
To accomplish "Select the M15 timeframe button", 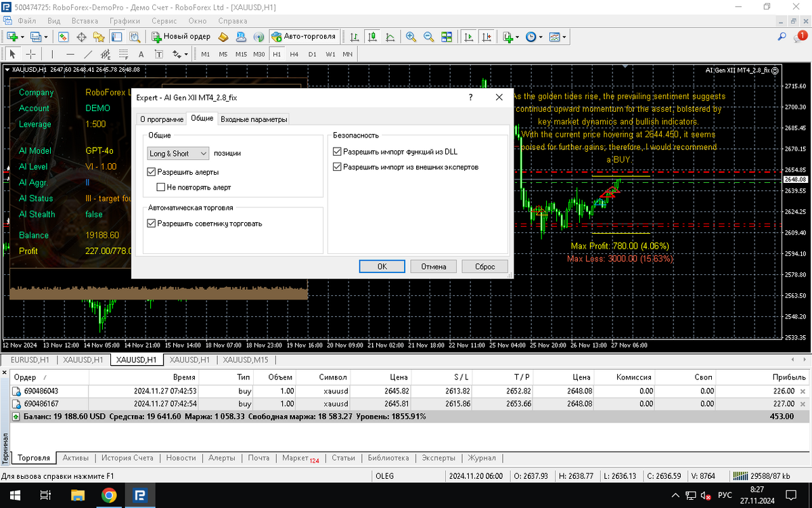I will (241, 54).
